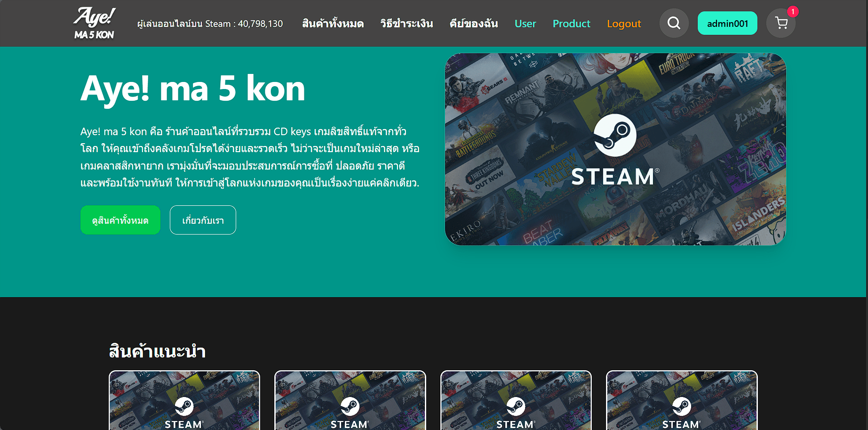
Task: Select the User admin link
Action: pos(525,24)
